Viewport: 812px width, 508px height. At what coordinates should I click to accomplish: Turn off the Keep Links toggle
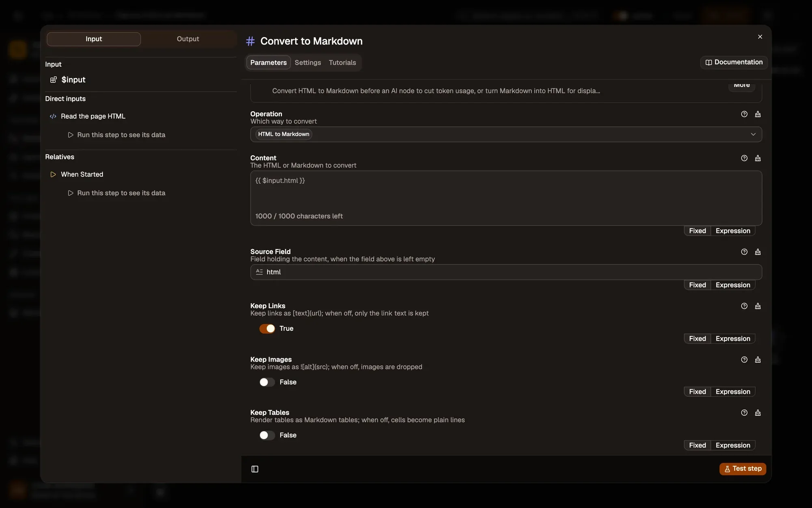(x=267, y=328)
